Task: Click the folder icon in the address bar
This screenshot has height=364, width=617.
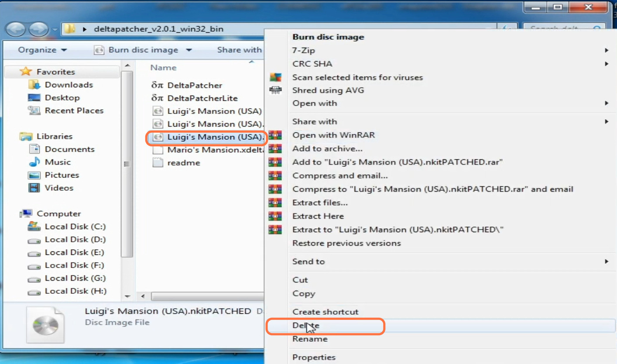Action: click(69, 29)
